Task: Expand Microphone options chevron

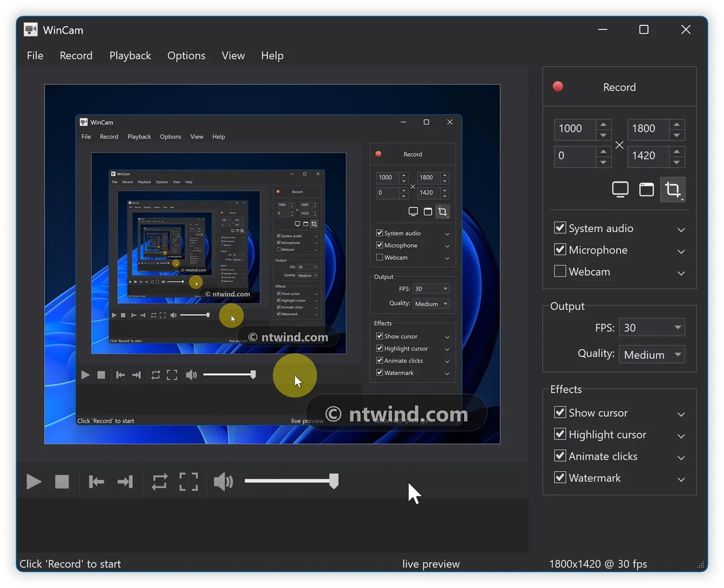Action: click(x=681, y=251)
